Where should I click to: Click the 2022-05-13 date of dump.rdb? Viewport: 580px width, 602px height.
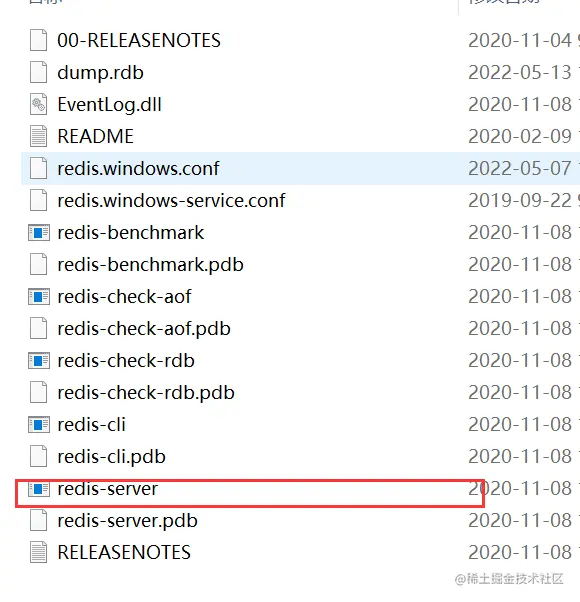pos(520,73)
